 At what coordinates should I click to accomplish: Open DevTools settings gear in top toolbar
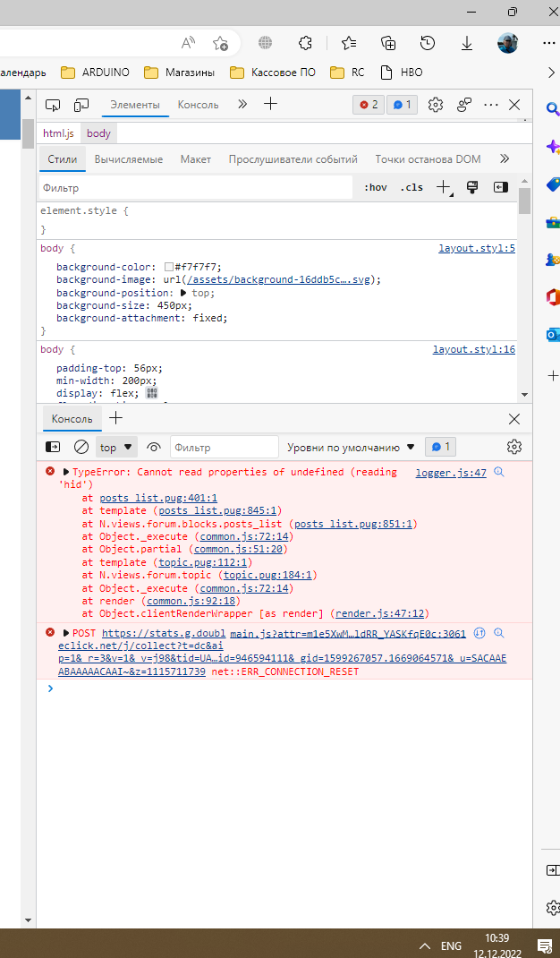[x=436, y=105]
